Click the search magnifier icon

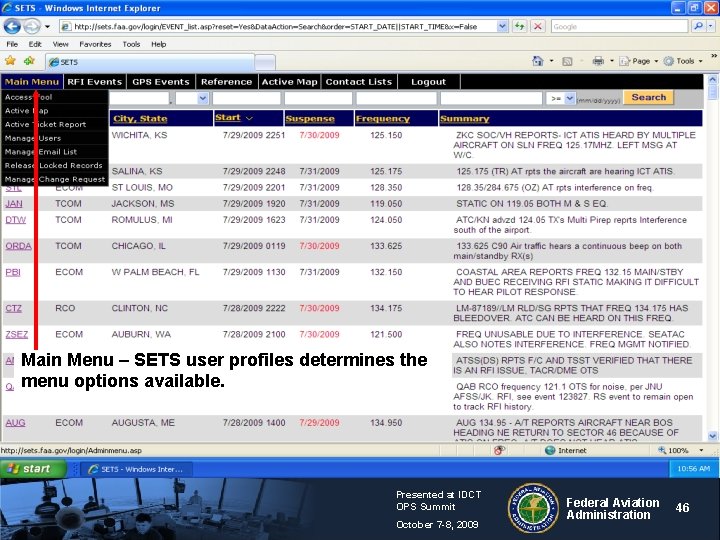tap(698, 27)
